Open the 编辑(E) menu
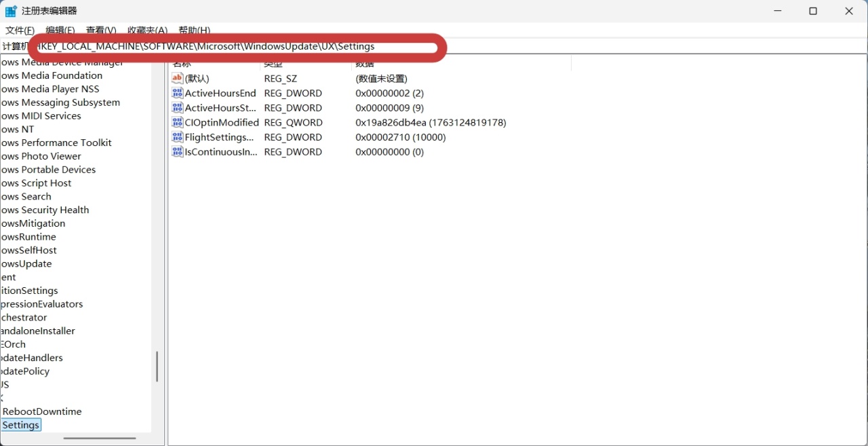Image resolution: width=868 pixels, height=446 pixels. tap(60, 31)
